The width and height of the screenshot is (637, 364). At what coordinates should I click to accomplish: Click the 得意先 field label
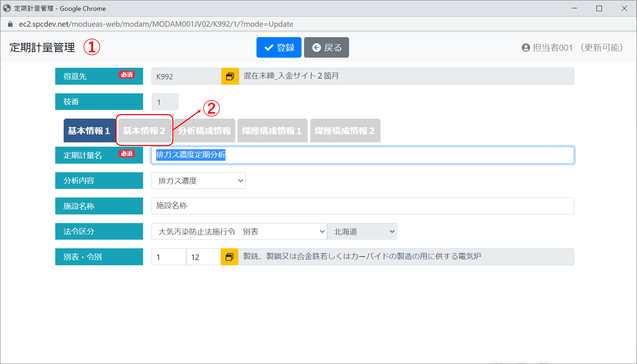click(x=99, y=76)
